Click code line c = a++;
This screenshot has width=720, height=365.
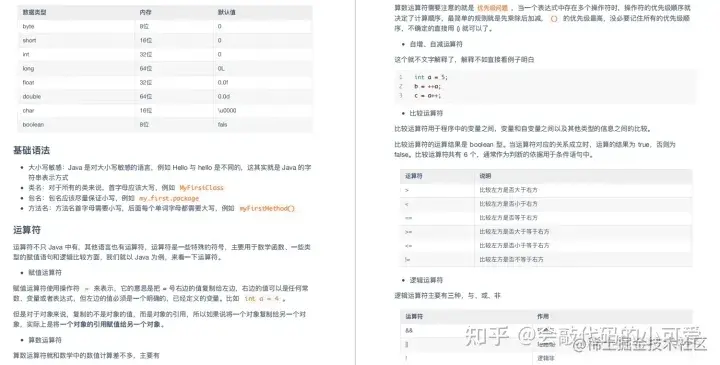(427, 95)
